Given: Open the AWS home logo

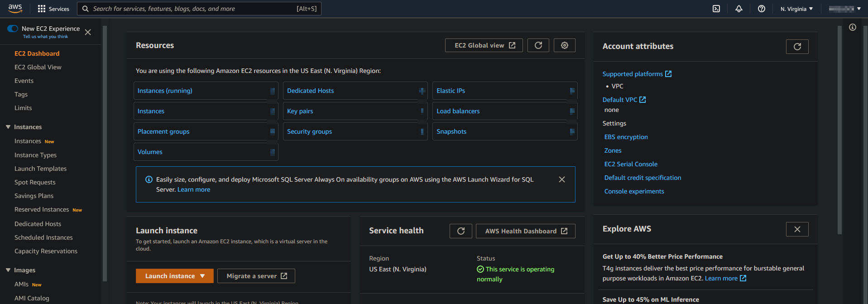Looking at the screenshot, I should (15, 9).
